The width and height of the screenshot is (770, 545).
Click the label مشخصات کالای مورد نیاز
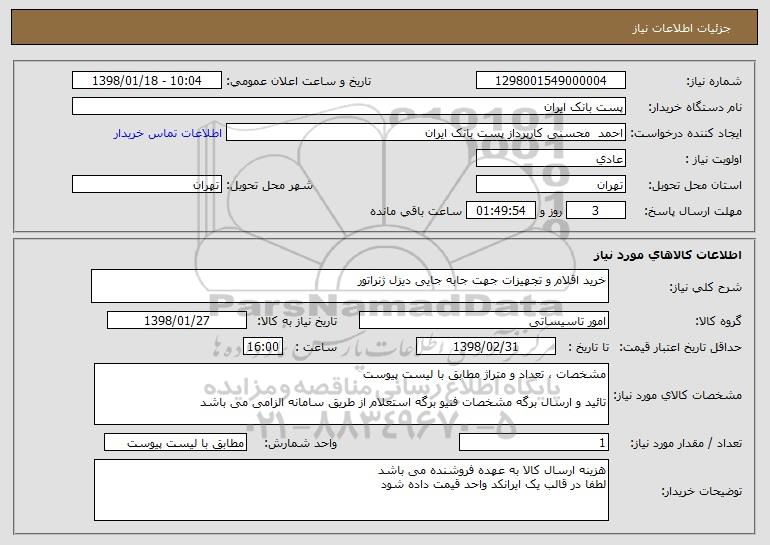pos(678,395)
